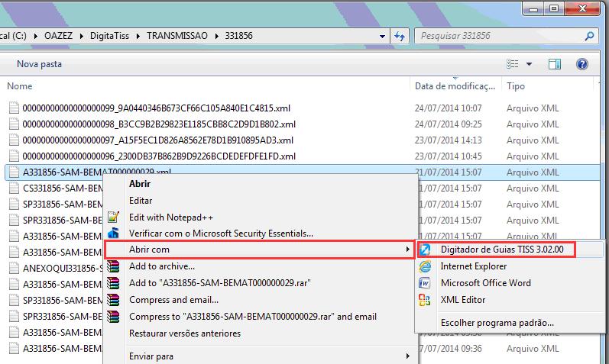The height and width of the screenshot is (364, 609).
Task: Click the date 24/07/2014 09:25
Action: pyautogui.click(x=449, y=124)
